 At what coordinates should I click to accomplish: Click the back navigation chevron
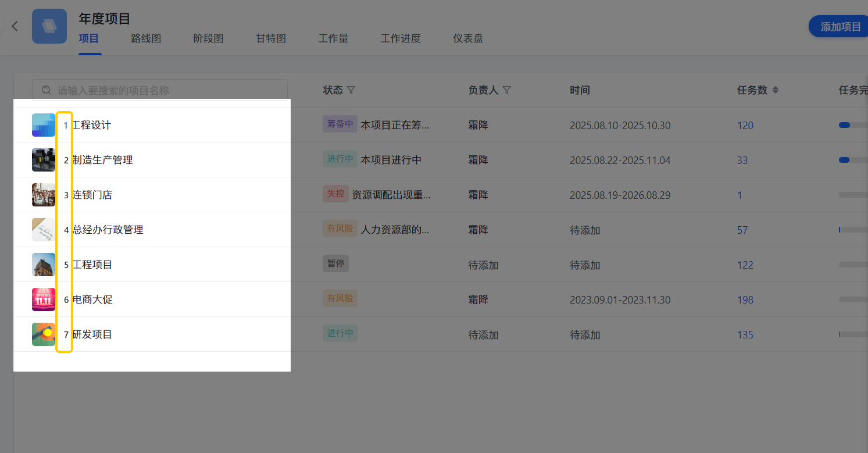pyautogui.click(x=14, y=26)
